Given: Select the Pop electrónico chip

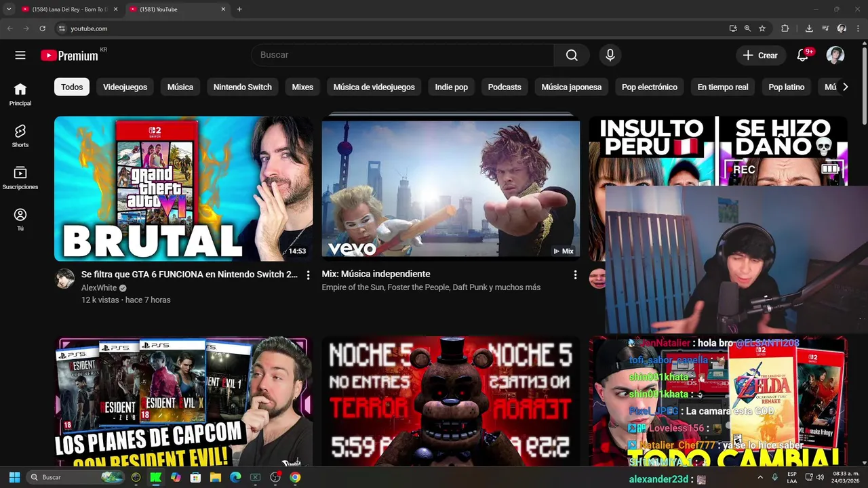Looking at the screenshot, I should [650, 87].
